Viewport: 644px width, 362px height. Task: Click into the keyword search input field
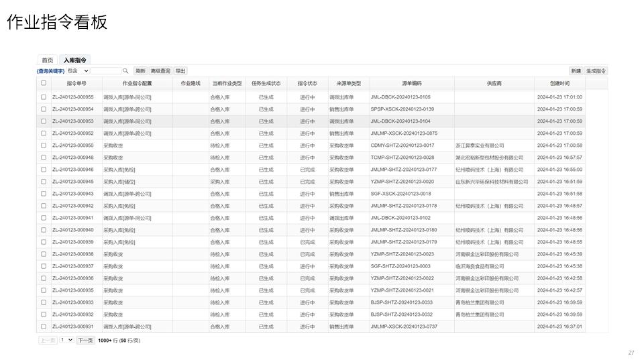click(105, 71)
